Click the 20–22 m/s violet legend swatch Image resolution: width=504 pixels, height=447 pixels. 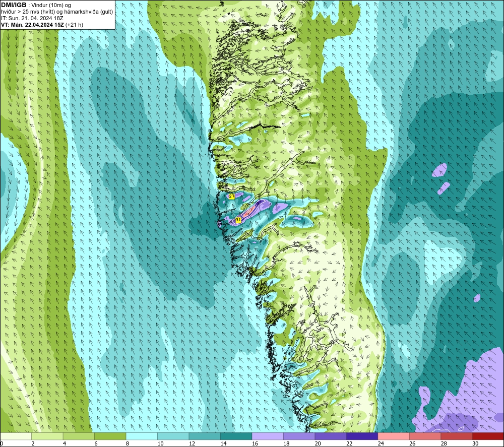click(331, 436)
